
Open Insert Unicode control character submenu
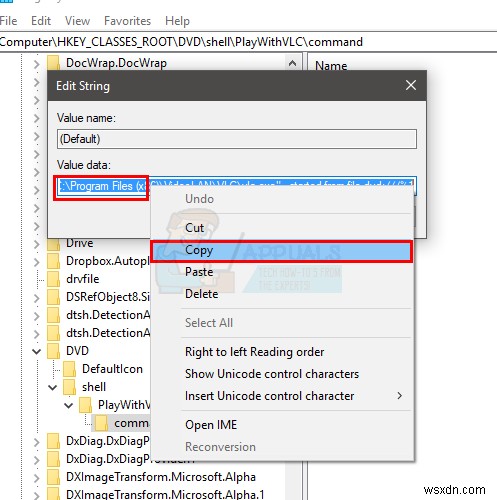(x=282, y=396)
